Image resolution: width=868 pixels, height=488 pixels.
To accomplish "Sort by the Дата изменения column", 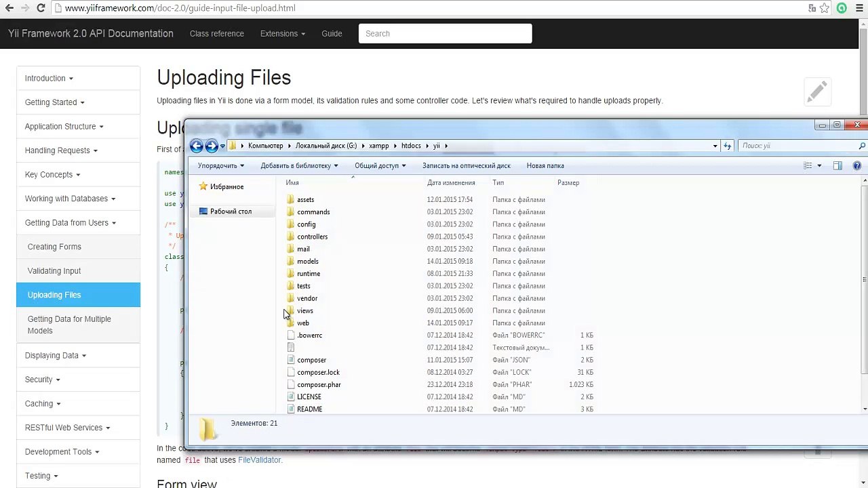I will point(451,182).
